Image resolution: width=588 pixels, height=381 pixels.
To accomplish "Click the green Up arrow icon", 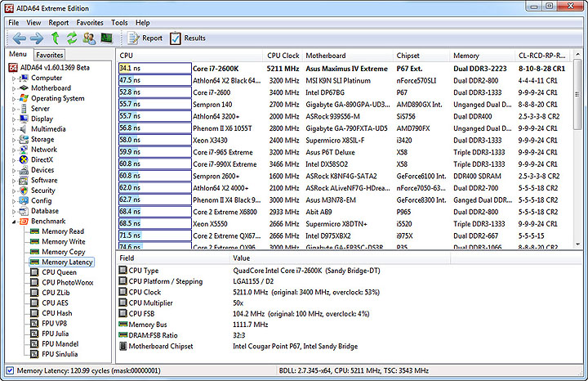I will tap(56, 38).
